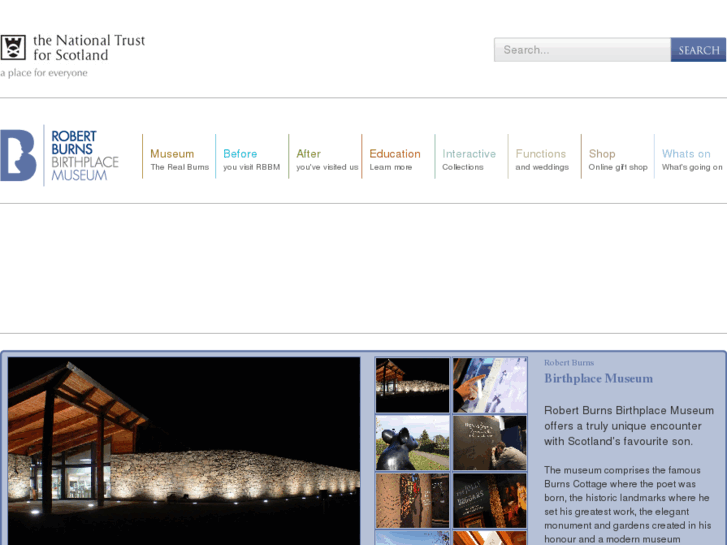Click the Birthplace Museum heading

pyautogui.click(x=598, y=378)
